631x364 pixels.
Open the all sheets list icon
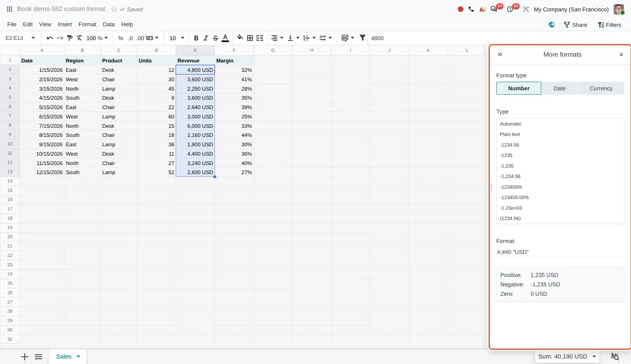pos(38,357)
